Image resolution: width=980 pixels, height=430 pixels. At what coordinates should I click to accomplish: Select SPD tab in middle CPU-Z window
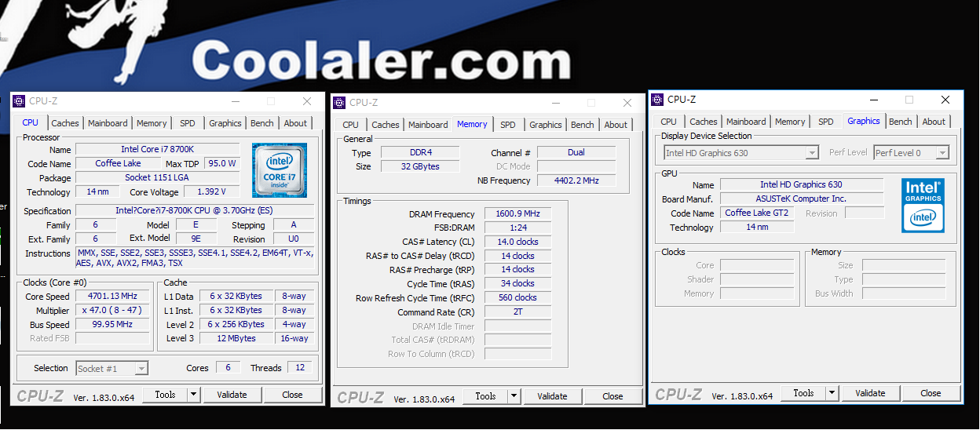508,125
